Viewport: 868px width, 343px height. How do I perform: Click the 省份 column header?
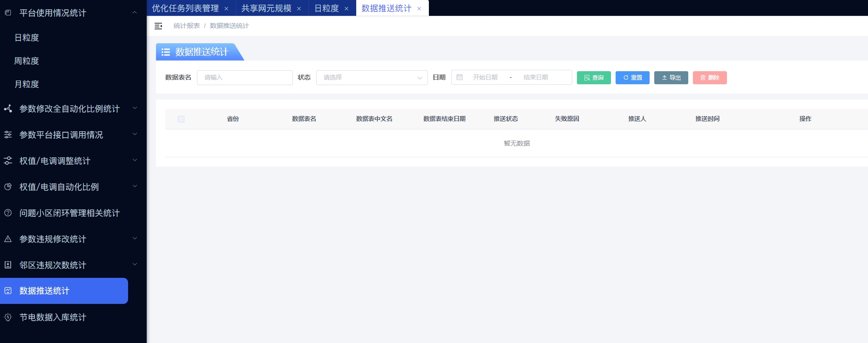(233, 119)
